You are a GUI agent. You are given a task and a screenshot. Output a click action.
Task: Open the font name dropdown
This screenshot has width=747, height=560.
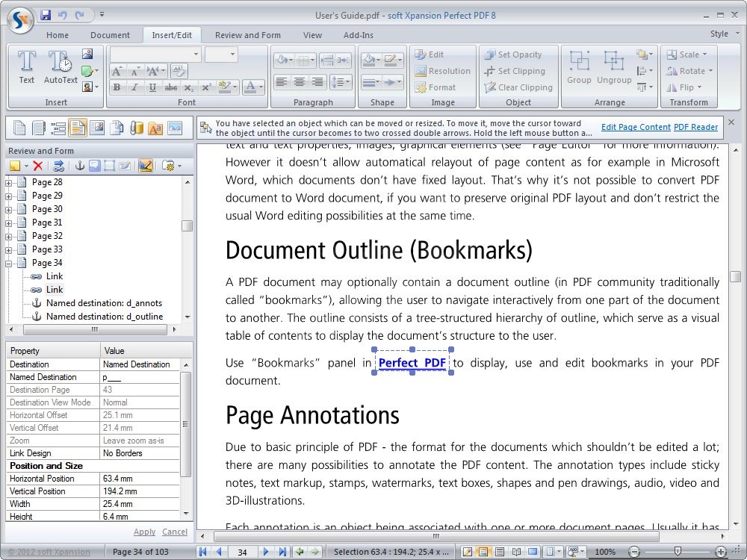click(196, 55)
